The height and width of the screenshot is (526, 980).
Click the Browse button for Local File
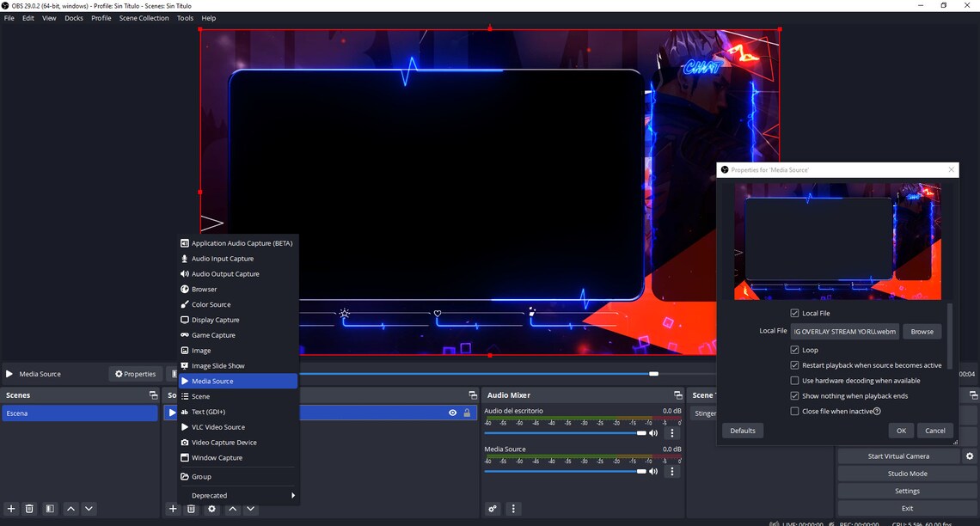coord(921,331)
